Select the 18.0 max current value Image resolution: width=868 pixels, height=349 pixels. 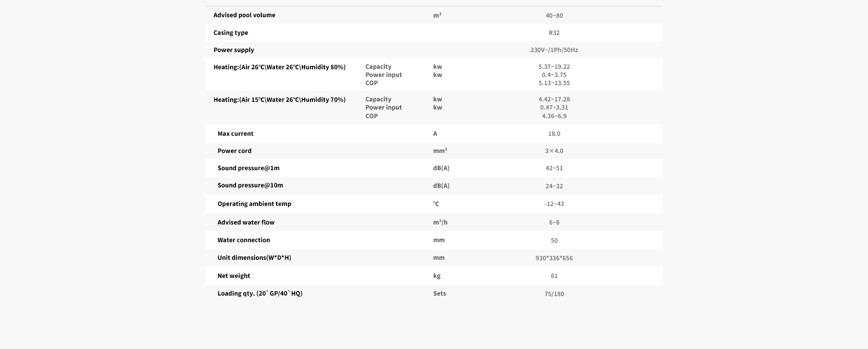(x=554, y=134)
